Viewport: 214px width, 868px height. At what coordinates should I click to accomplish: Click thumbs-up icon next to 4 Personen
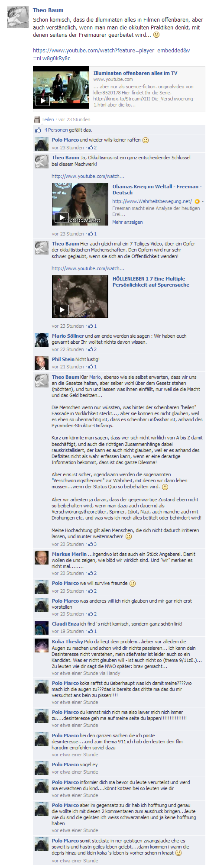(38, 130)
